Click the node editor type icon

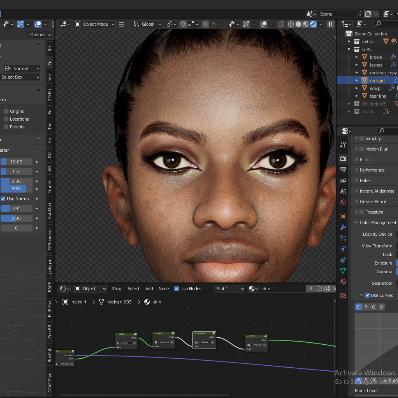click(64, 289)
